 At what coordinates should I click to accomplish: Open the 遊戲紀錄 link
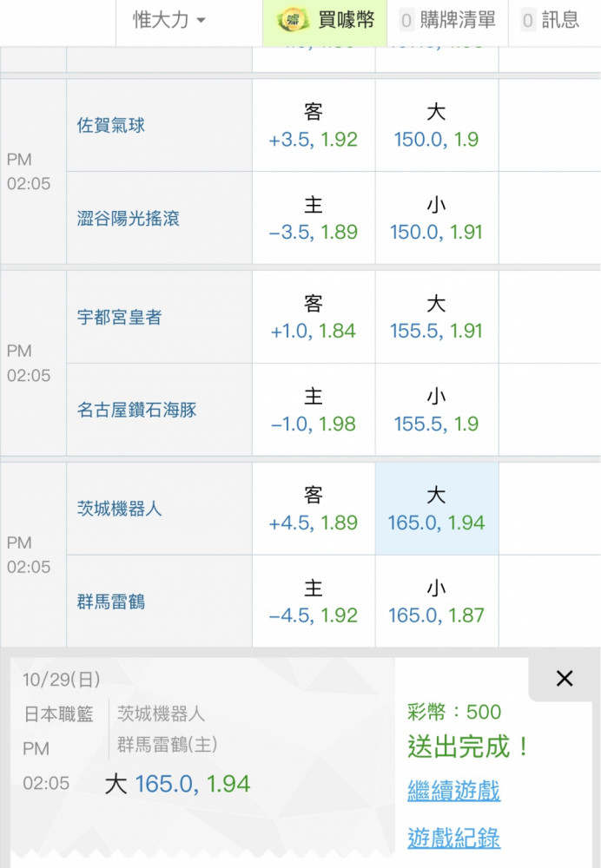click(x=453, y=838)
